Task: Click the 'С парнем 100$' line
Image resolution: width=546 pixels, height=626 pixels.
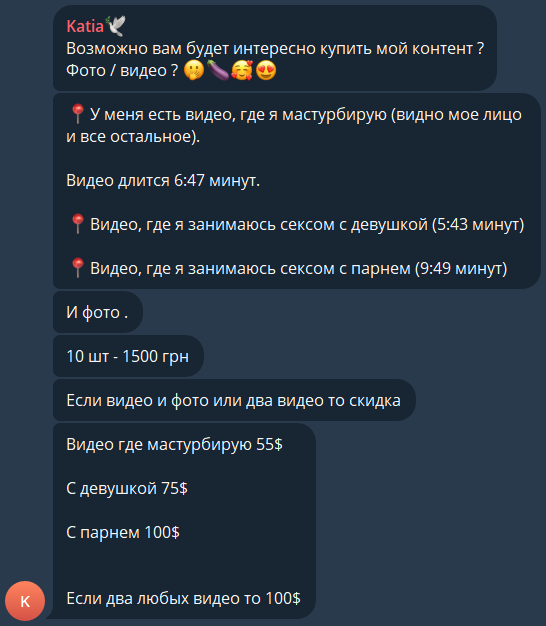Action: point(123,532)
